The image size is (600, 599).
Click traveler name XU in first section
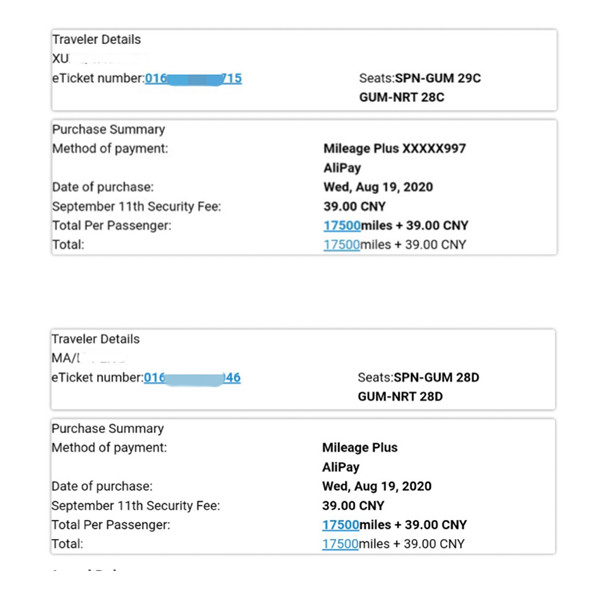point(60,58)
